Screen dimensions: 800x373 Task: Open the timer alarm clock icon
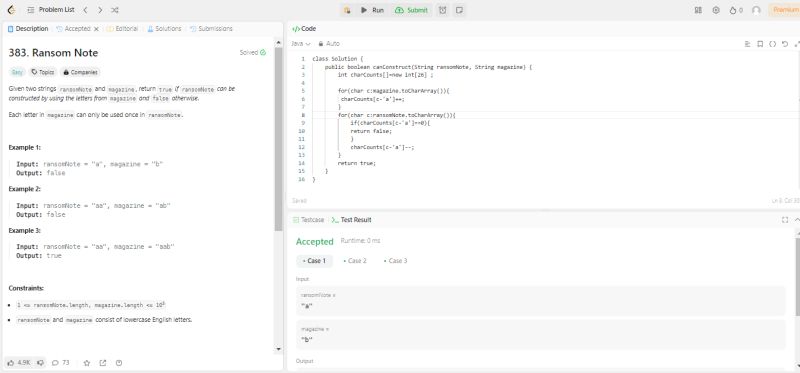[442, 10]
